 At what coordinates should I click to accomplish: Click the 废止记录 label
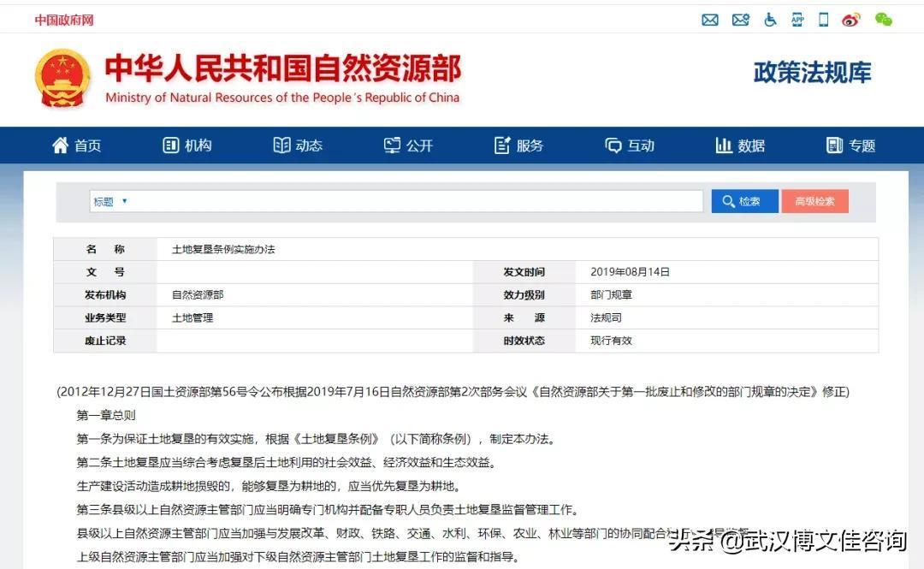coord(105,341)
